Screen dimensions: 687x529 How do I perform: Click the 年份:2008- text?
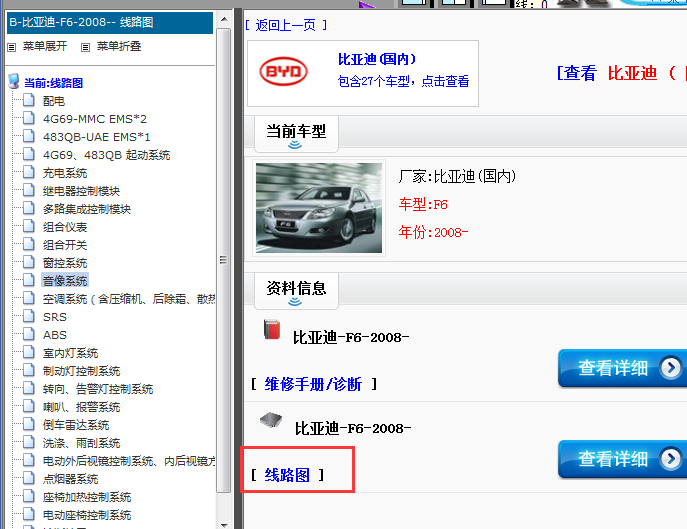coord(433,232)
